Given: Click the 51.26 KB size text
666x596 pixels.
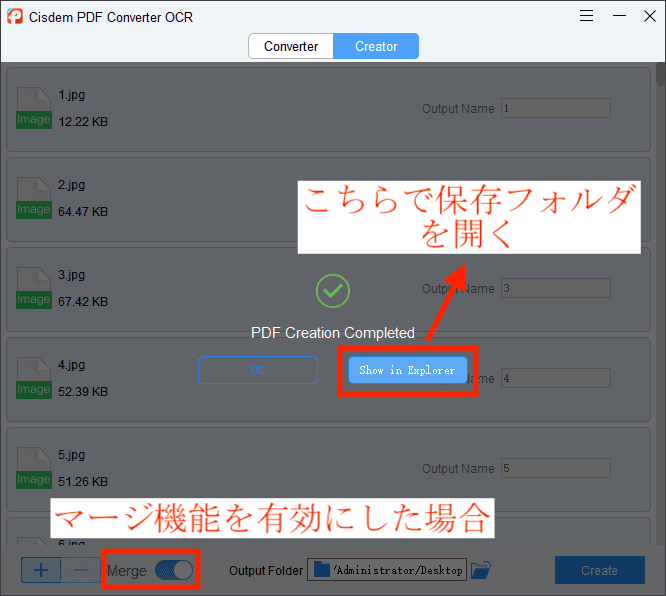Looking at the screenshot, I should coord(83,482).
